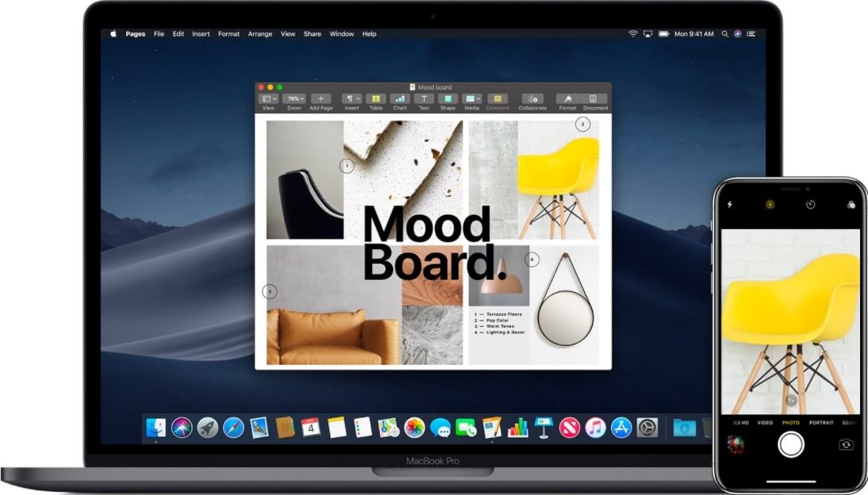Viewport: 868px width, 495px height.
Task: Open the Collaborate icon in Pages
Action: [x=532, y=99]
